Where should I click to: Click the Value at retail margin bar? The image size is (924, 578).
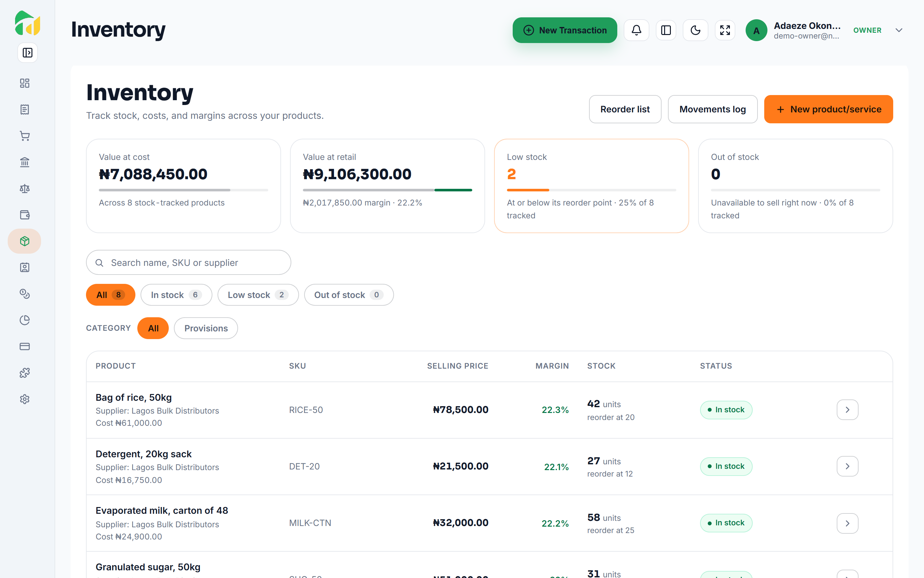pos(388,190)
